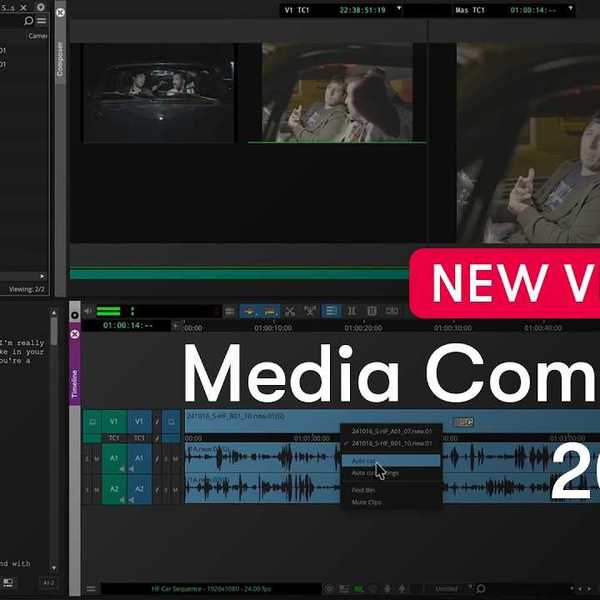The height and width of the screenshot is (600, 600).
Task: Toggle the source-side video monitor button
Action: [92, 422]
